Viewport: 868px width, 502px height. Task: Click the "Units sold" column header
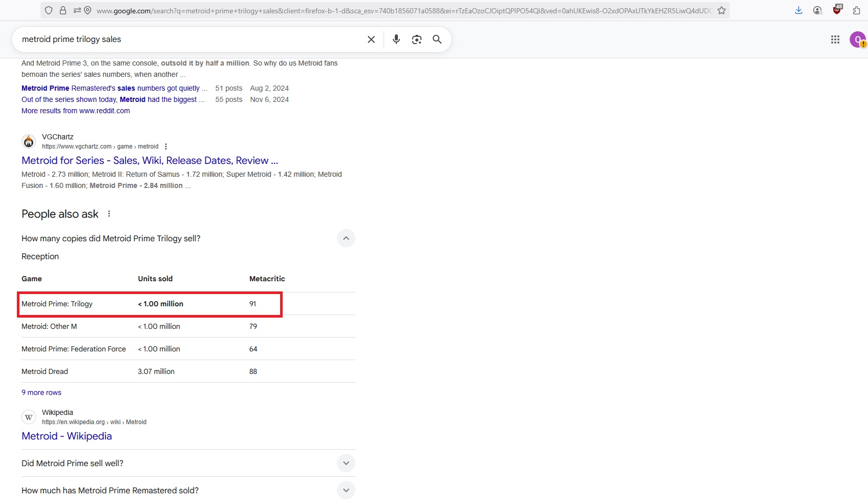[155, 279]
